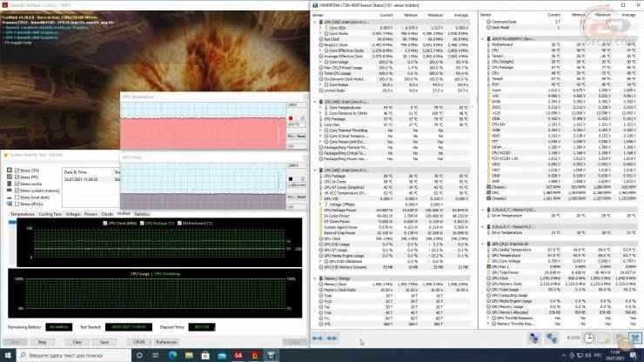644x362 pixels.
Task: Open Microsoft Store from the taskbar
Action: click(205, 355)
